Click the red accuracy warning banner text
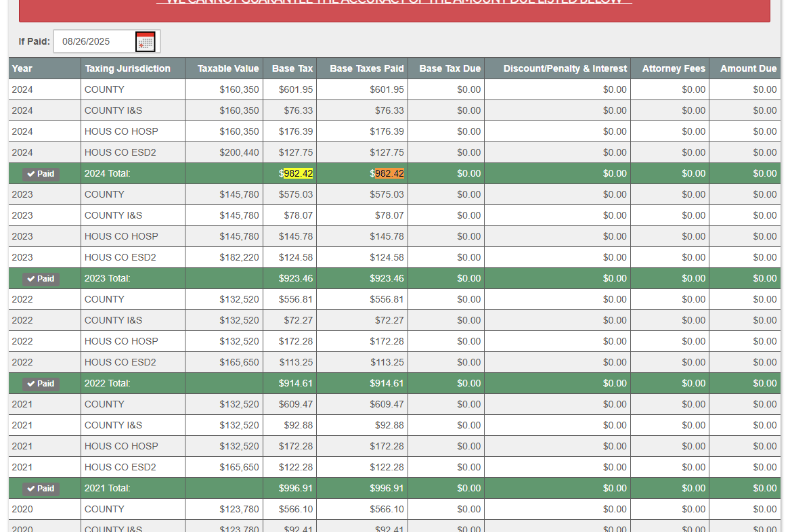The height and width of the screenshot is (532, 790). tap(394, 3)
